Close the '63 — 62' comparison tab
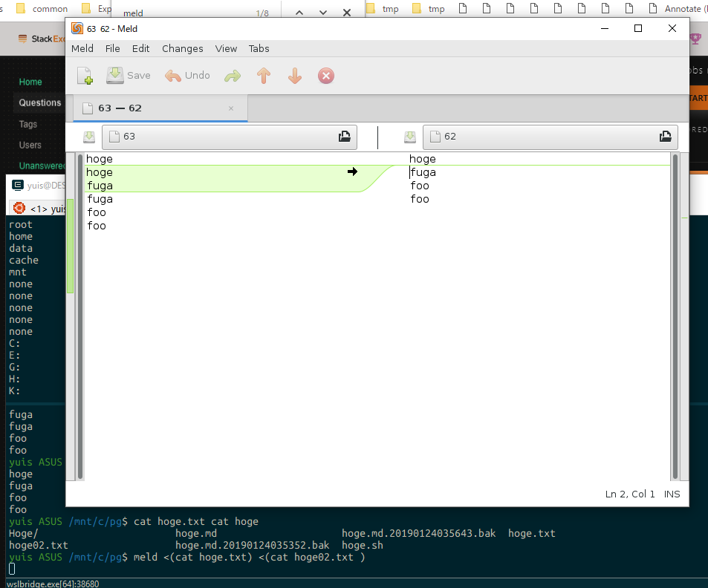This screenshot has width=708, height=588. point(231,108)
